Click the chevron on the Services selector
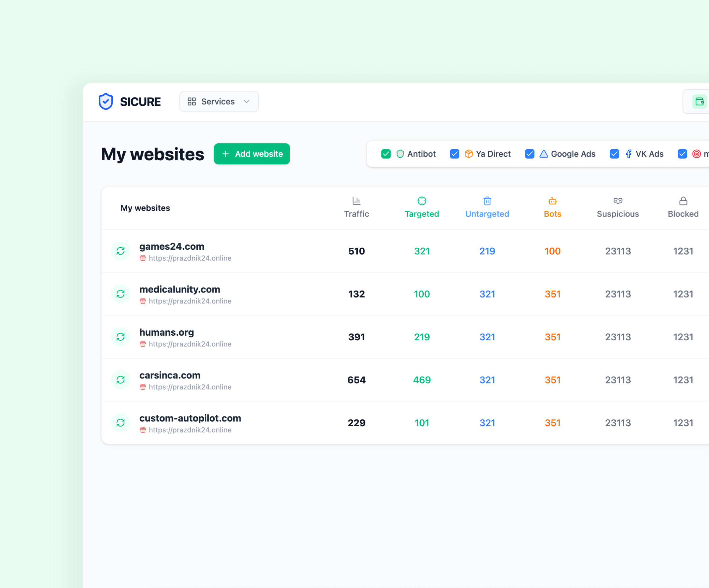Image resolution: width=709 pixels, height=588 pixels. [x=246, y=102]
